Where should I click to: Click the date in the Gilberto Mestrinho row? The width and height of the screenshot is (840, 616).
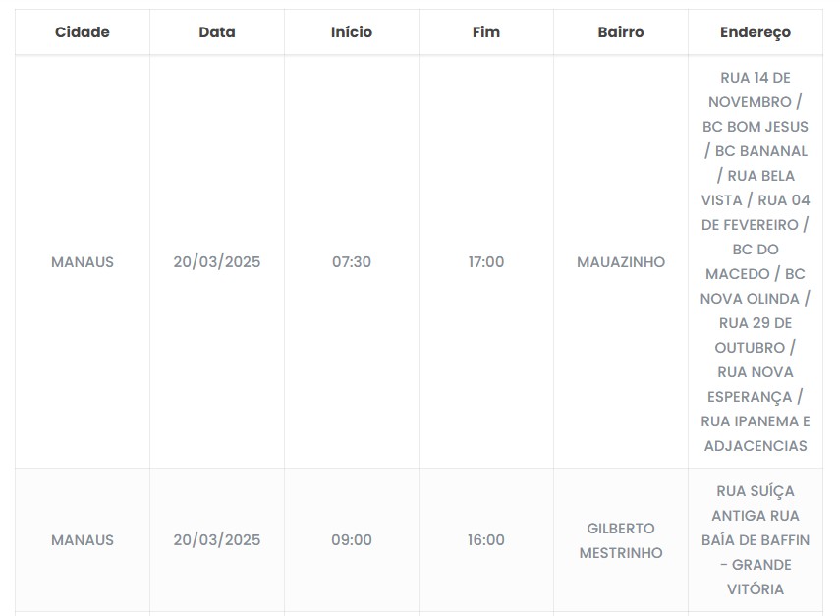coord(217,540)
